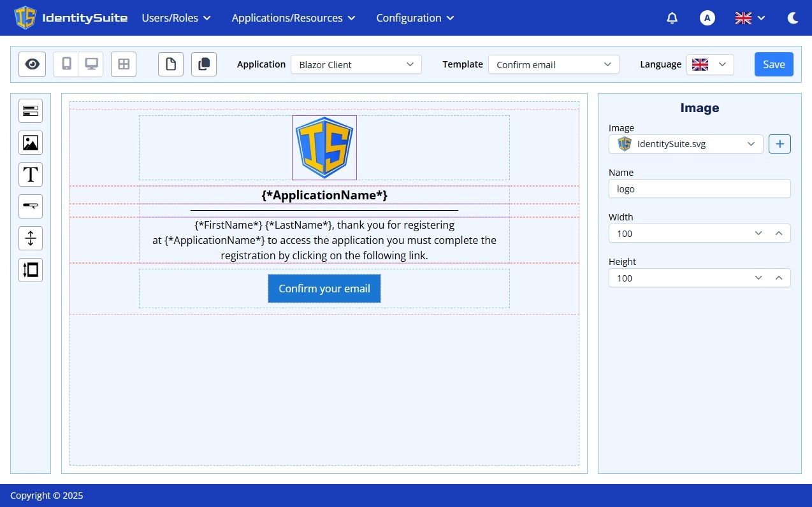The height and width of the screenshot is (507, 812).
Task: Select the vertical spacer tool
Action: [x=30, y=238]
